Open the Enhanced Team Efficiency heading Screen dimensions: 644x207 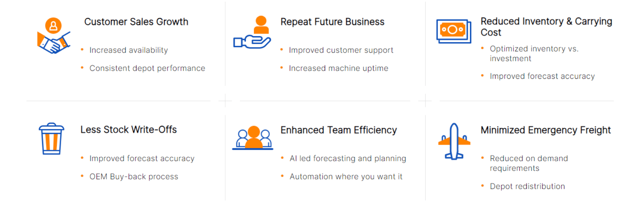coord(338,130)
